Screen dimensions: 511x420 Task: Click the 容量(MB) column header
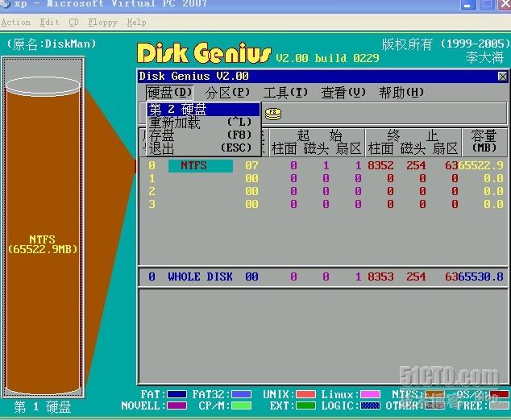coord(484,141)
